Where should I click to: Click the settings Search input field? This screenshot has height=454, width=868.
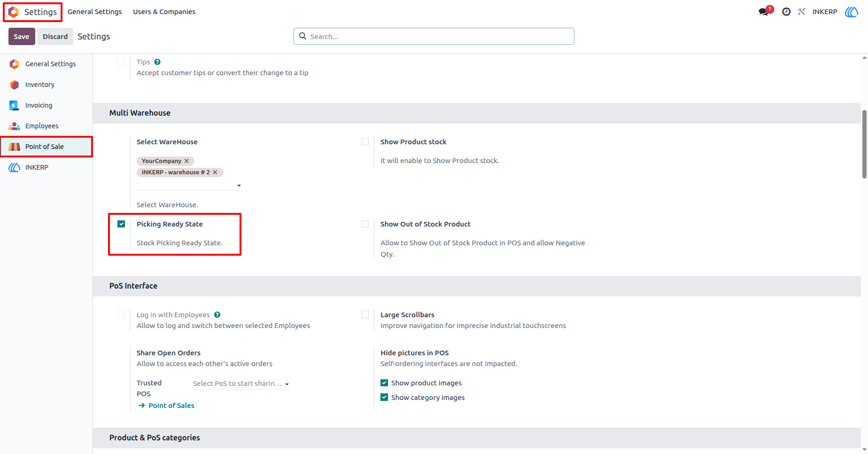434,36
